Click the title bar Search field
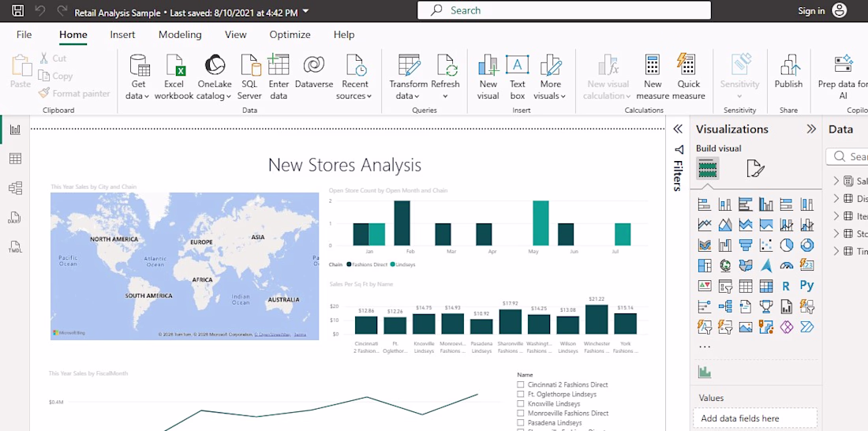Image resolution: width=868 pixels, height=431 pixels. tap(564, 10)
